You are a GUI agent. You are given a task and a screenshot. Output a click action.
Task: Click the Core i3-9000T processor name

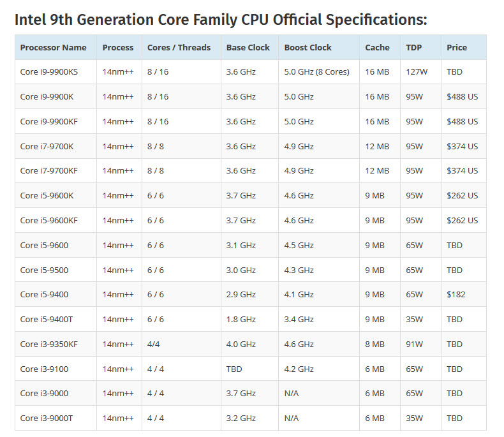(x=47, y=418)
